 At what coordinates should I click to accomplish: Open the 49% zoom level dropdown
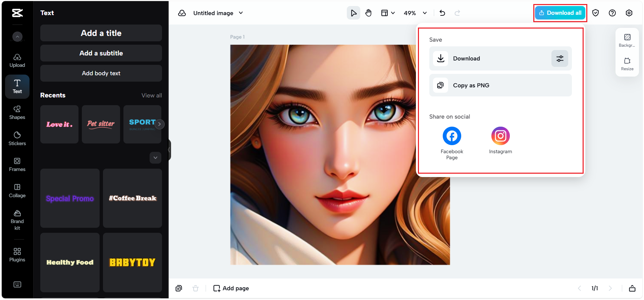(415, 13)
